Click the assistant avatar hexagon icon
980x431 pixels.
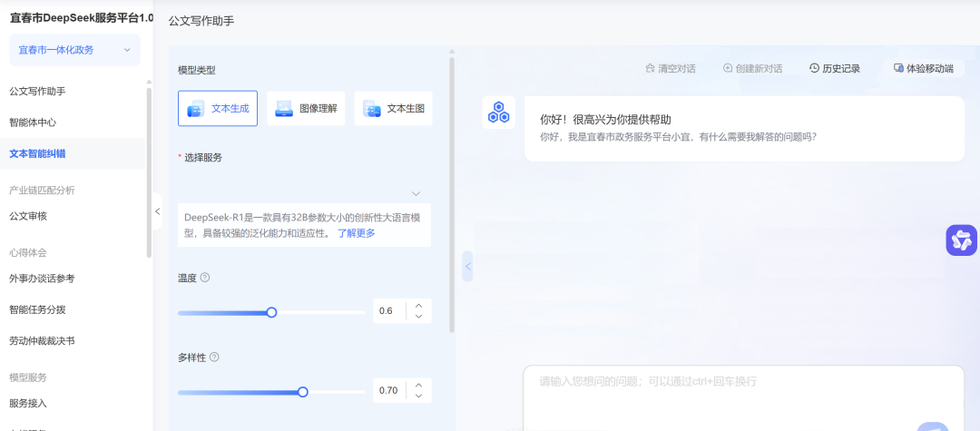tap(498, 113)
